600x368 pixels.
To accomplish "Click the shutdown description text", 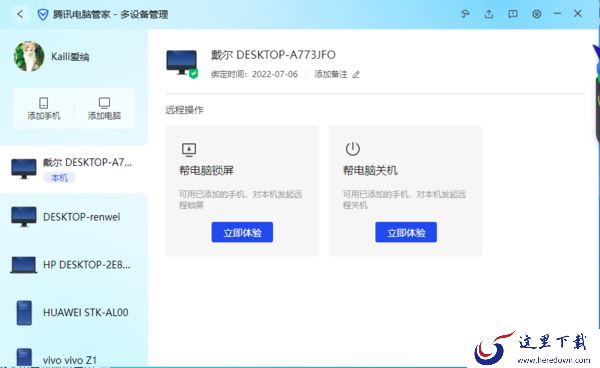I will (404, 199).
